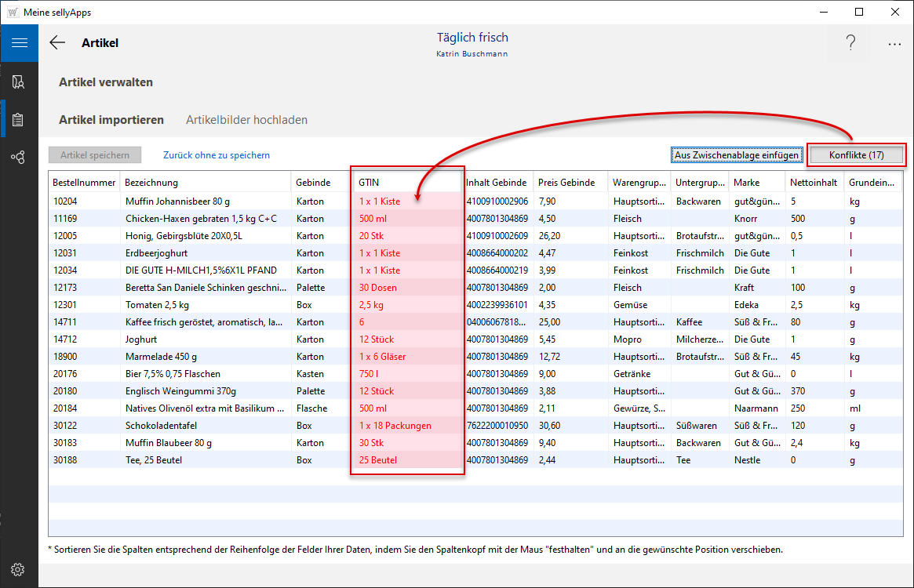Viewport: 914px width, 588px height.
Task: Click the Artikel speichern button
Action: pyautogui.click(x=95, y=155)
